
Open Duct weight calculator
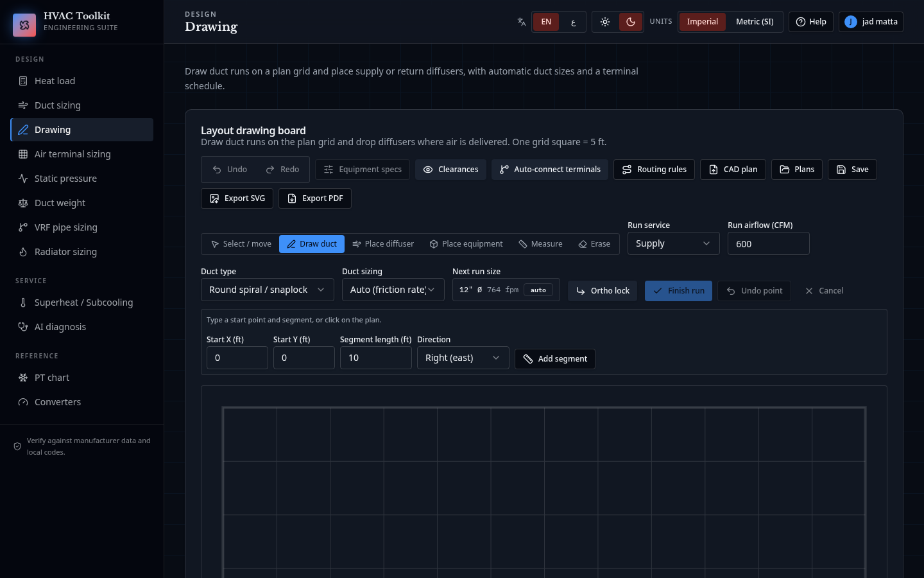(x=82, y=203)
